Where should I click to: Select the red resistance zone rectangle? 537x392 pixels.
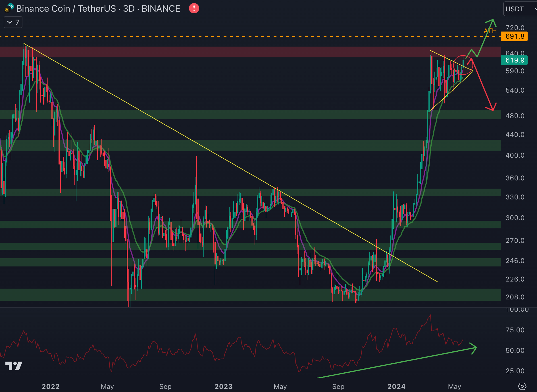coord(227,52)
